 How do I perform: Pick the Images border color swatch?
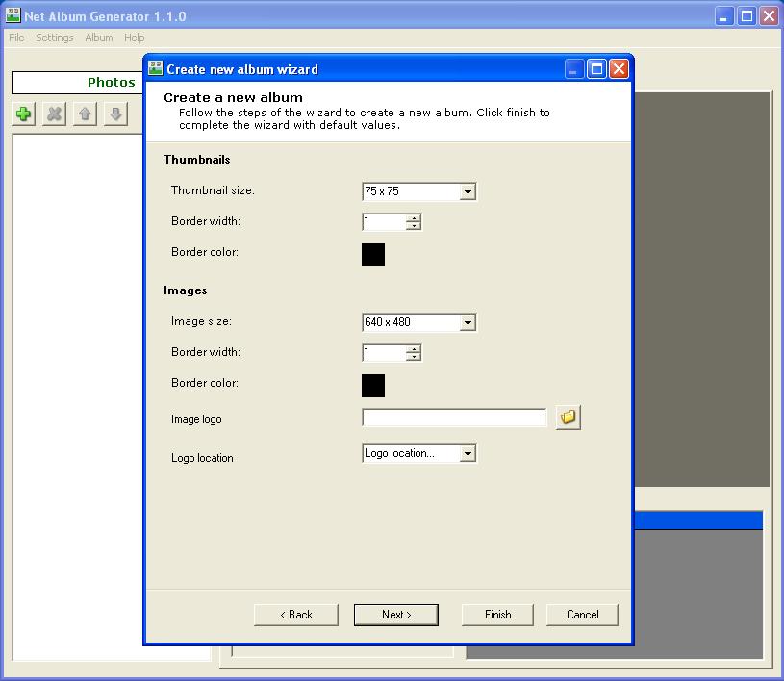click(373, 386)
